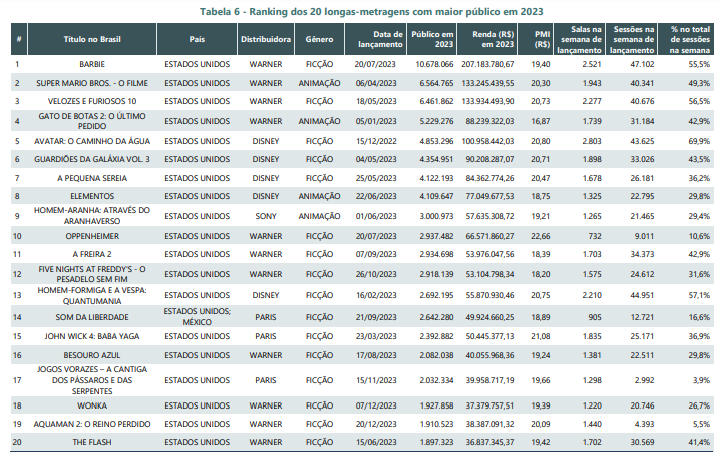The height and width of the screenshot is (465, 723).
Task: Click the sessions value '47.102'
Action: [642, 64]
